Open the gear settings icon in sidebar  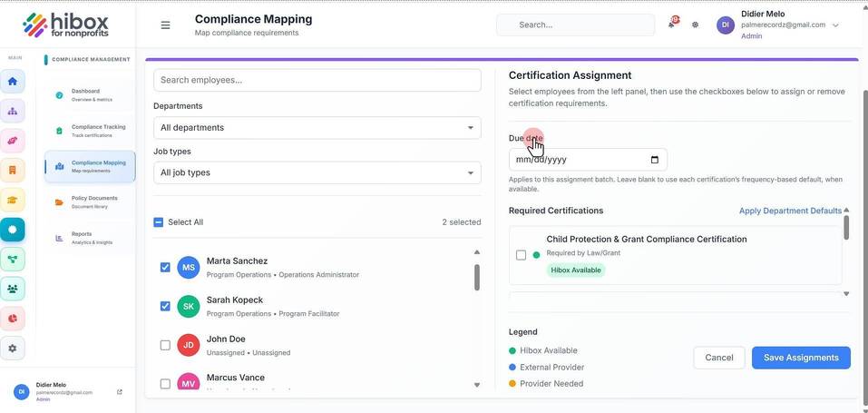[x=12, y=349]
